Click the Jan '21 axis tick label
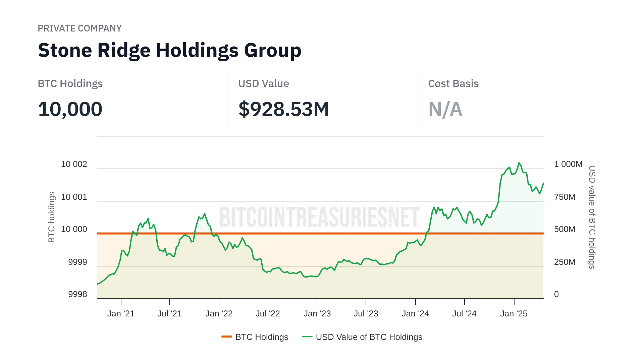This screenshot has height=362, width=644. [x=121, y=313]
